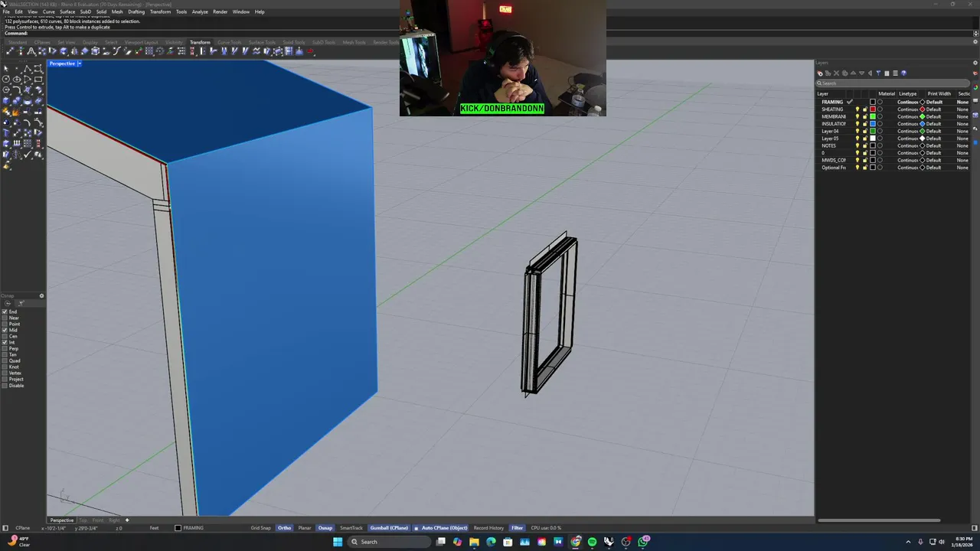Enable the Near osnap checkbox

click(x=5, y=318)
